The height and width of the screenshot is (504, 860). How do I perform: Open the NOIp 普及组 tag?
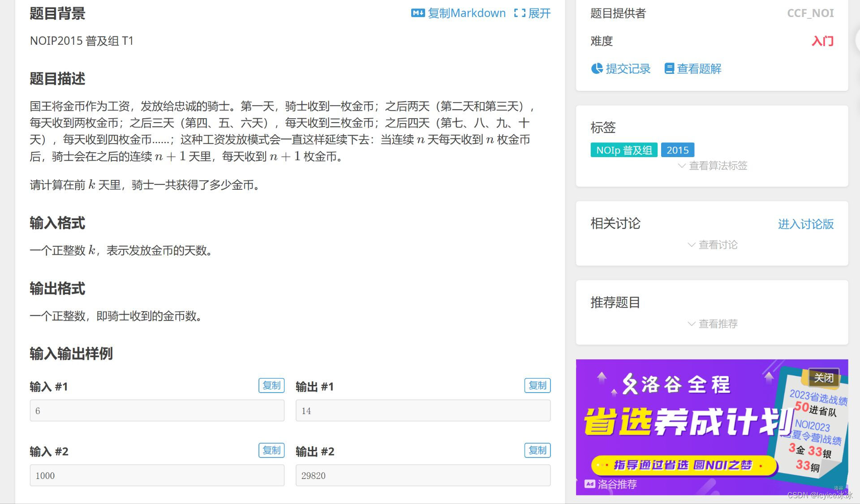click(623, 150)
